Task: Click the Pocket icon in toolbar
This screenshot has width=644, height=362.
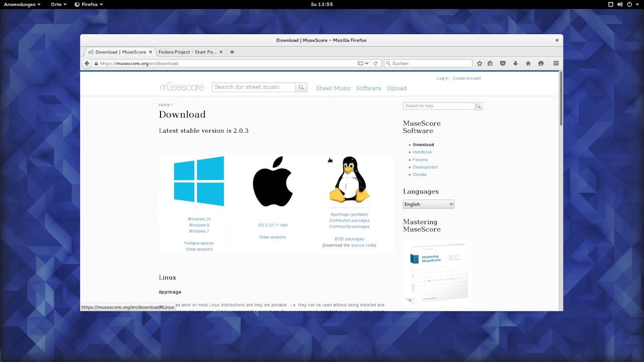Action: click(503, 63)
